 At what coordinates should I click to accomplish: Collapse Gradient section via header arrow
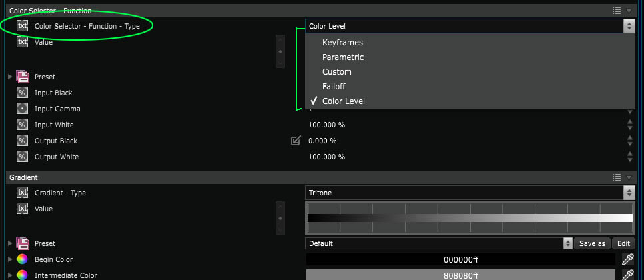[629, 177]
